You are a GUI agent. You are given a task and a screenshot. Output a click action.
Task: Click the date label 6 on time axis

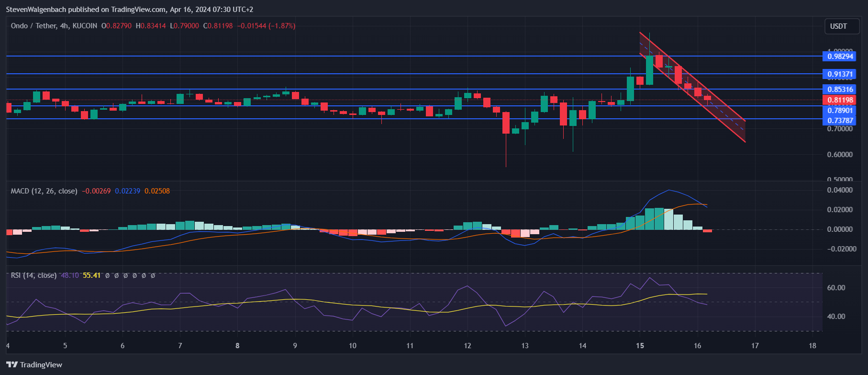click(x=122, y=346)
